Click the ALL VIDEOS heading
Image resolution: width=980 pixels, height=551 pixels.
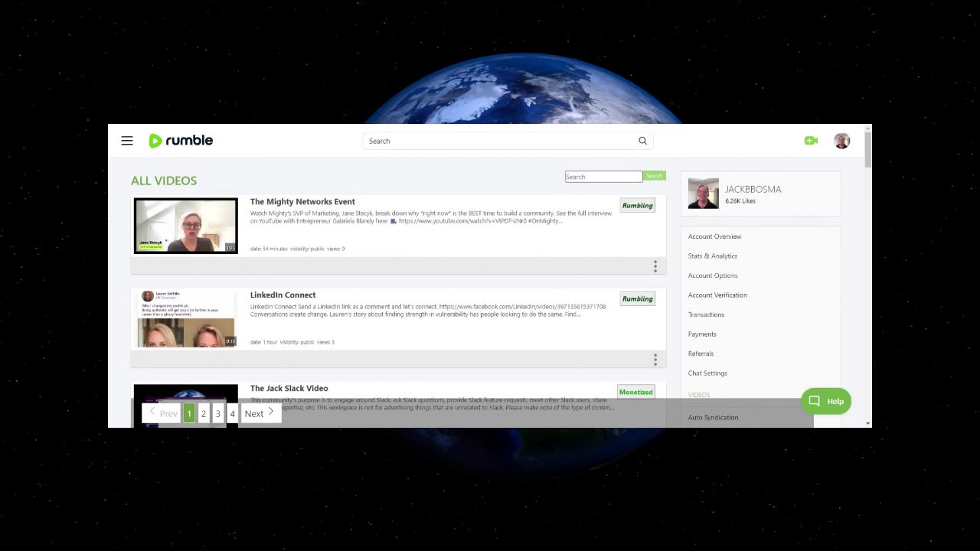164,181
